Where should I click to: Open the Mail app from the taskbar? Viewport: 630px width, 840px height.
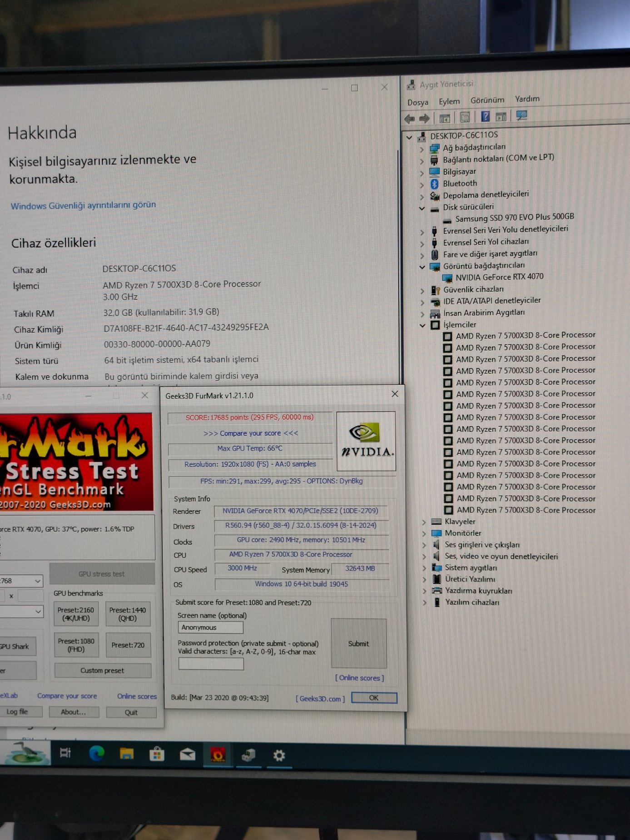click(187, 755)
